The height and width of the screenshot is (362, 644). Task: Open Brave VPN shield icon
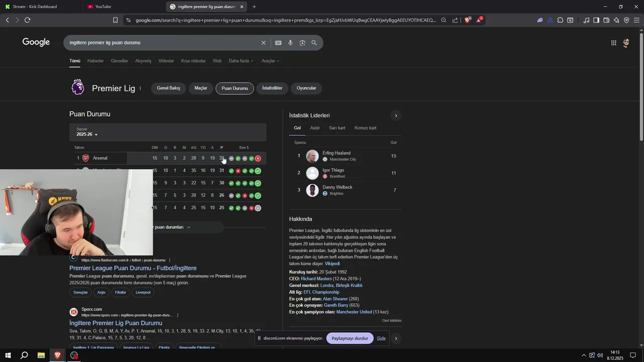pyautogui.click(x=626, y=20)
